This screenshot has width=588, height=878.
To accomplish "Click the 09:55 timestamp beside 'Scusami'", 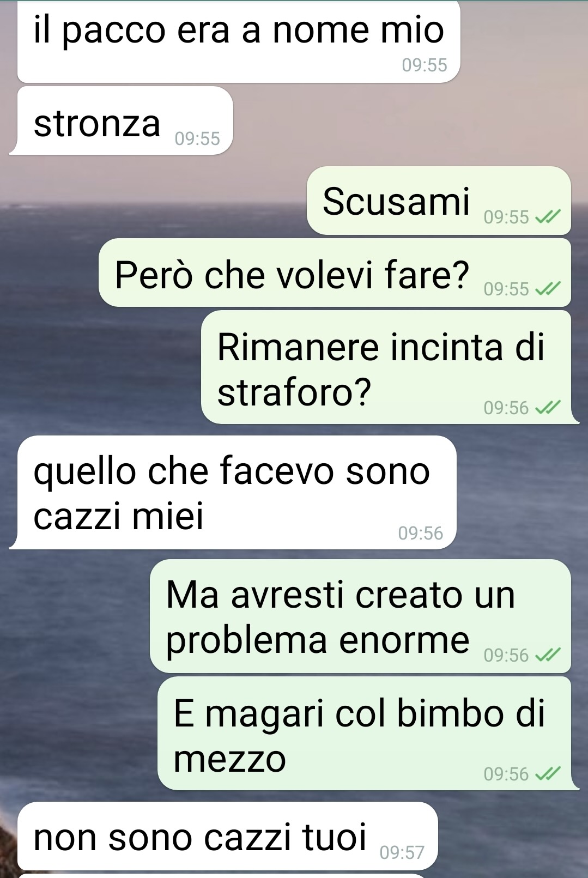I will coord(506,217).
